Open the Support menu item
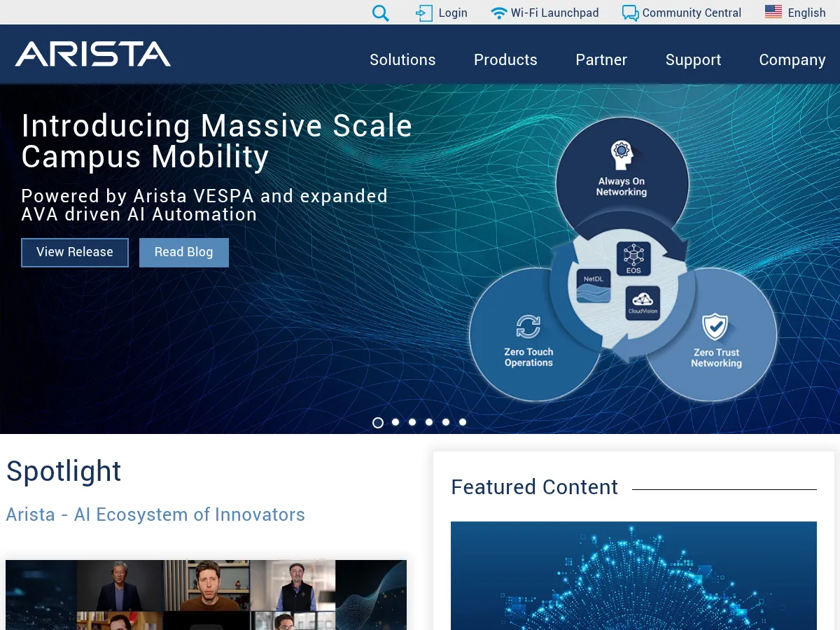Viewport: 840px width, 630px height. [693, 59]
